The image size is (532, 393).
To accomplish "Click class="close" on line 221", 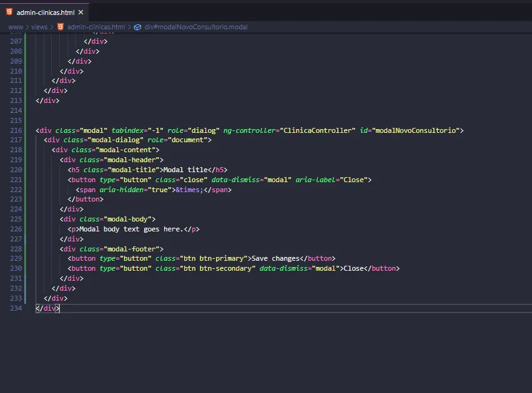I will pyautogui.click(x=181, y=180).
